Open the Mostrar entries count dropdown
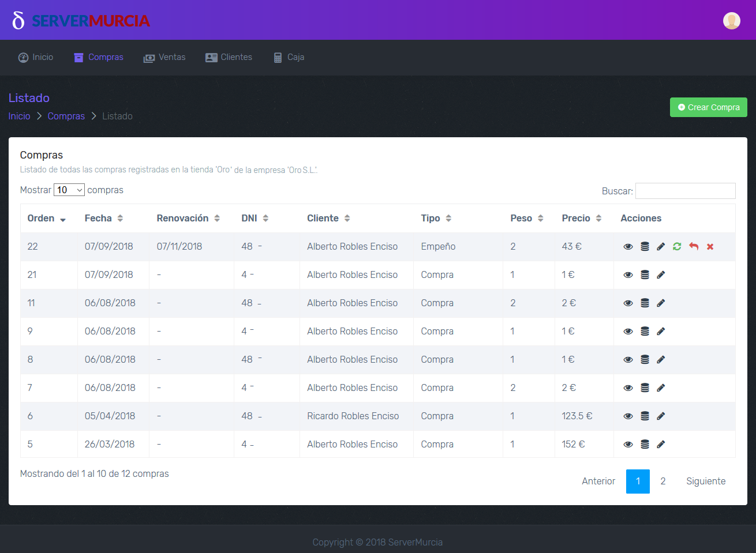 click(69, 190)
